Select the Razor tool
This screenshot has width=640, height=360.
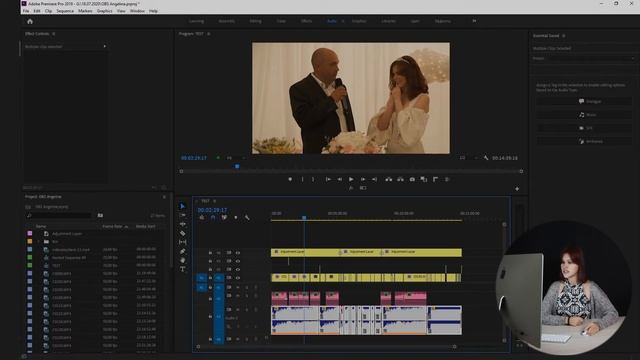coord(182,233)
